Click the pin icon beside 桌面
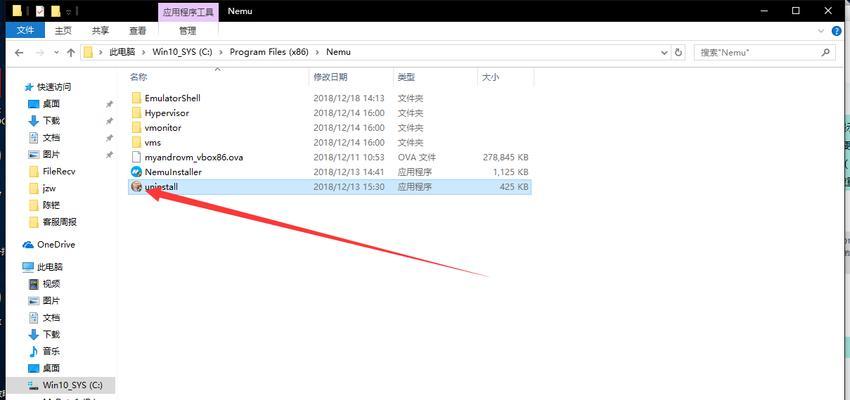The width and height of the screenshot is (850, 400). click(110, 104)
